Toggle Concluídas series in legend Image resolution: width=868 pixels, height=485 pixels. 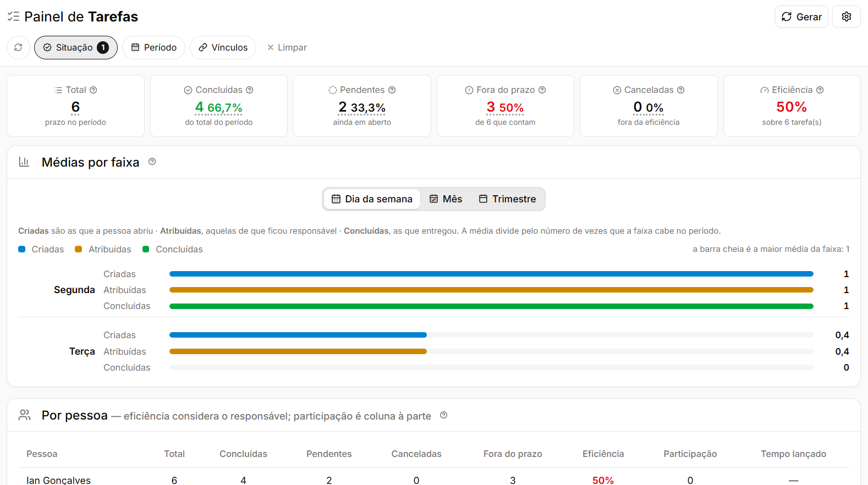(x=173, y=249)
